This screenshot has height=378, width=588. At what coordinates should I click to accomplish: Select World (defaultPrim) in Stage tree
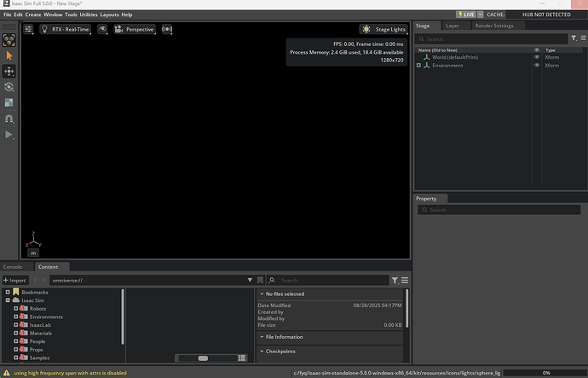click(455, 57)
